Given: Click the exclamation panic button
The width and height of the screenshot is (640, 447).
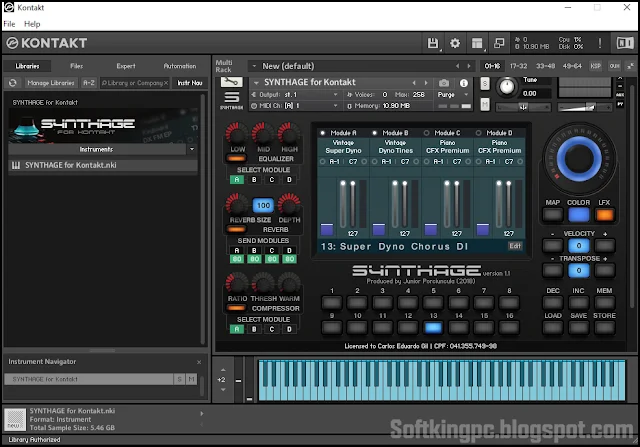Looking at the screenshot, I should pyautogui.click(x=600, y=43).
